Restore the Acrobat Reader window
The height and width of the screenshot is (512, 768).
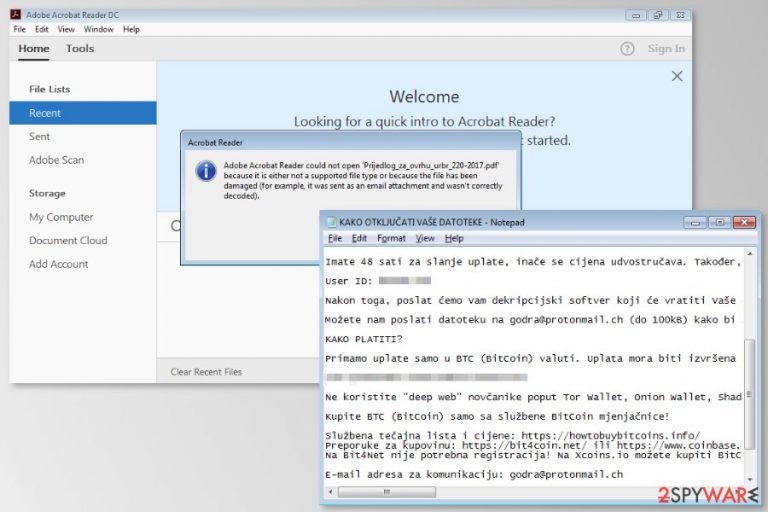tap(658, 15)
